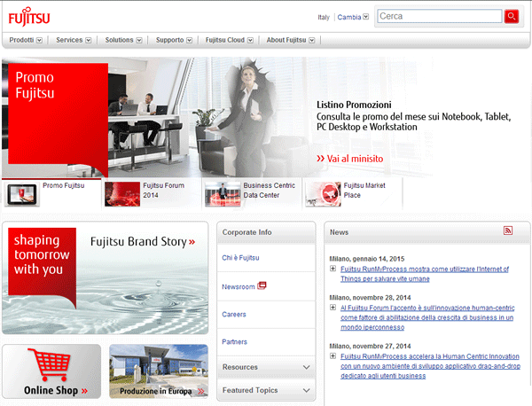532x406 pixels.
Task: Open the News RSS feed icon
Action: click(507, 230)
